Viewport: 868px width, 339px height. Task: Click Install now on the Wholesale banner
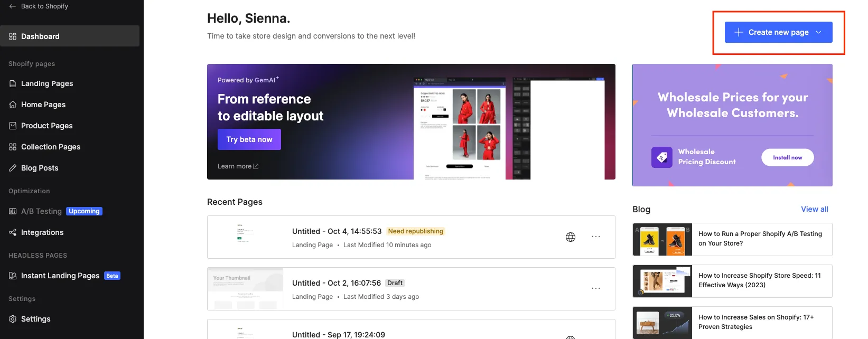[x=787, y=157]
